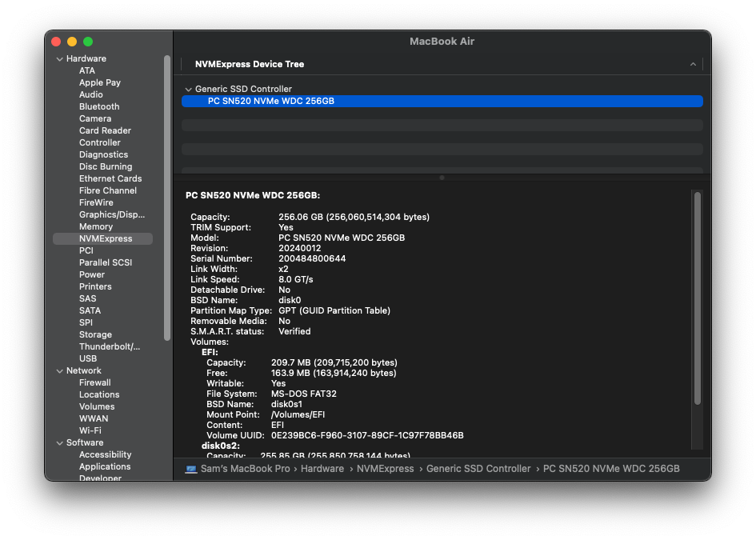Collapse the Generic SSD Controller tree node
Screen dimensions: 756x540
pyautogui.click(x=189, y=89)
